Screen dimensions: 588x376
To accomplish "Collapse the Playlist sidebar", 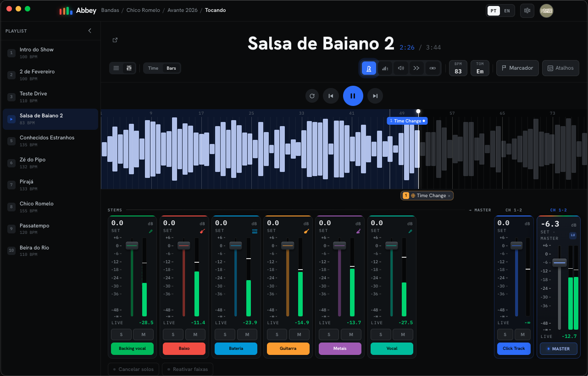I will [x=90, y=31].
